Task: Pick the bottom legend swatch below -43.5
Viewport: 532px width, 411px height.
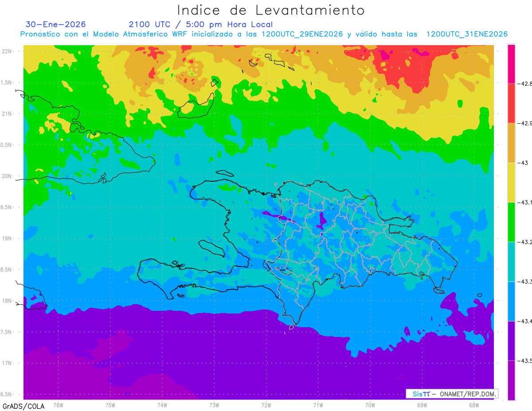Action: click(511, 380)
